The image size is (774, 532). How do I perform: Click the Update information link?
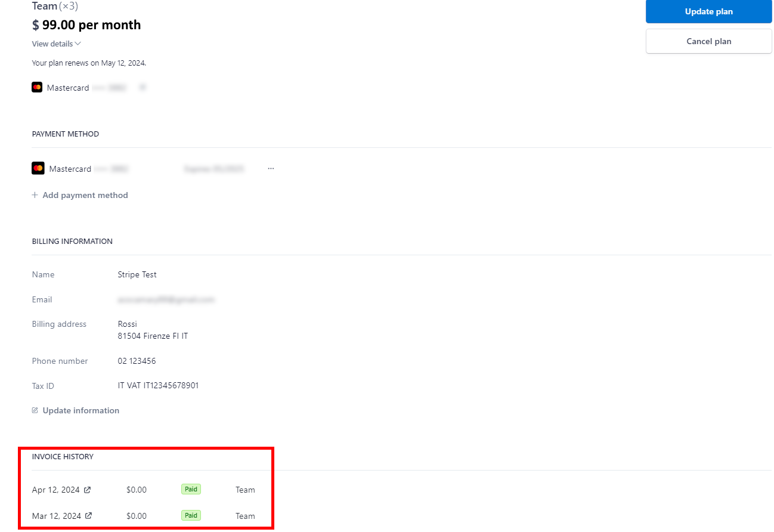[81, 410]
